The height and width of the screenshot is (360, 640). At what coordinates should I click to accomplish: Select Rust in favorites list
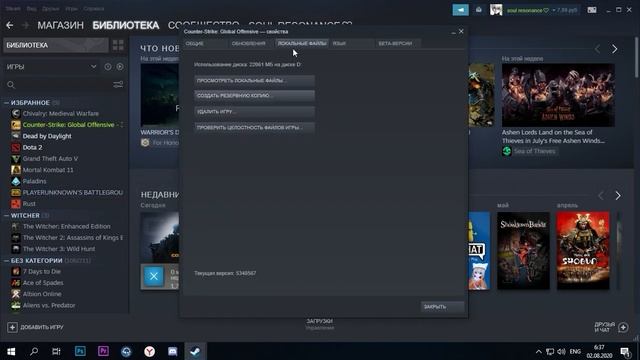point(29,204)
